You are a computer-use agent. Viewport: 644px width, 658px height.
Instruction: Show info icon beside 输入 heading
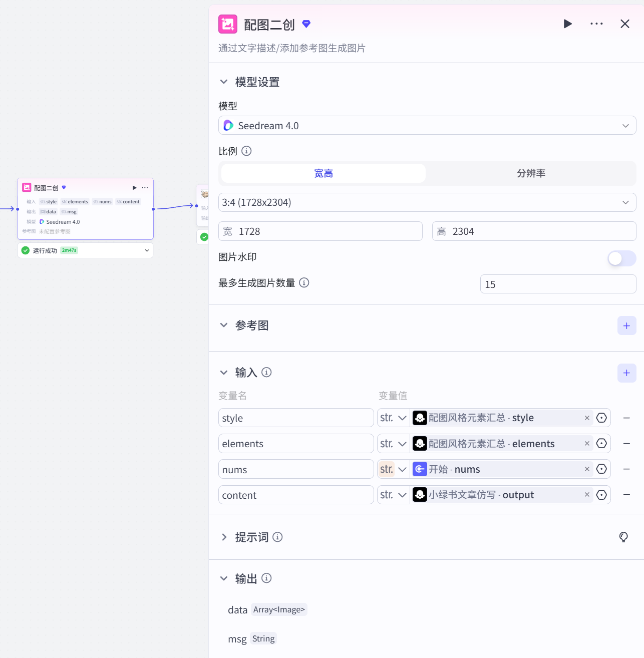tap(266, 372)
